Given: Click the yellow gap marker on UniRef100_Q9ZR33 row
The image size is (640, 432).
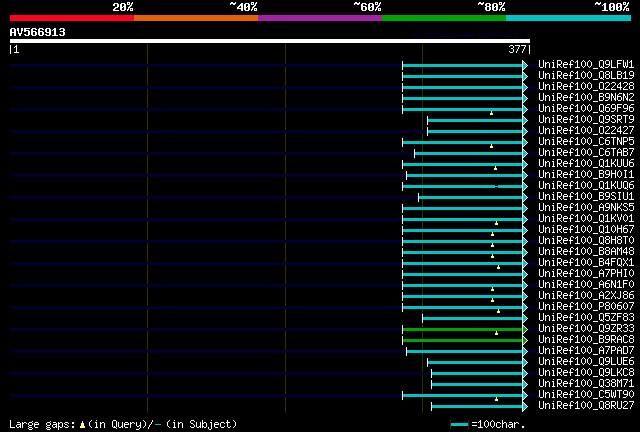Looking at the screenshot, I should pyautogui.click(x=496, y=333).
